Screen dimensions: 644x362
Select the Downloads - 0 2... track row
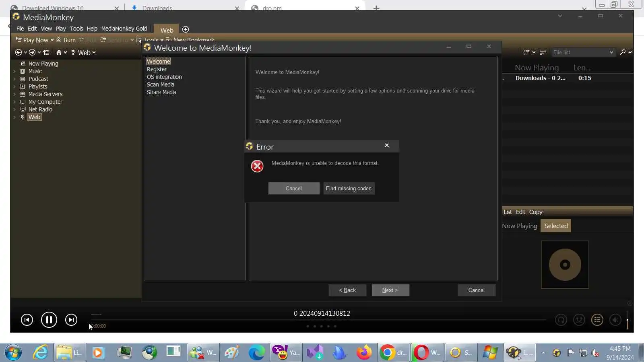pyautogui.click(x=568, y=78)
